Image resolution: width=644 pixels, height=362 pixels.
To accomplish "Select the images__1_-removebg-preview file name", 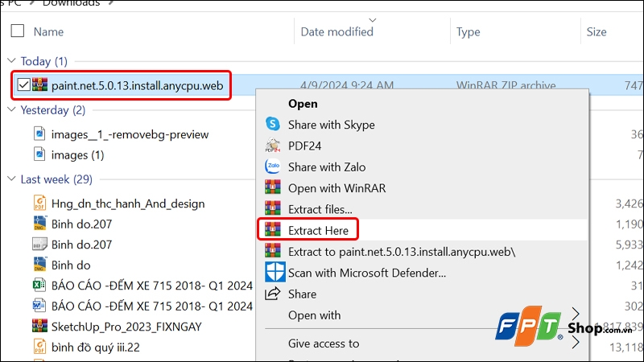I will tap(130, 134).
